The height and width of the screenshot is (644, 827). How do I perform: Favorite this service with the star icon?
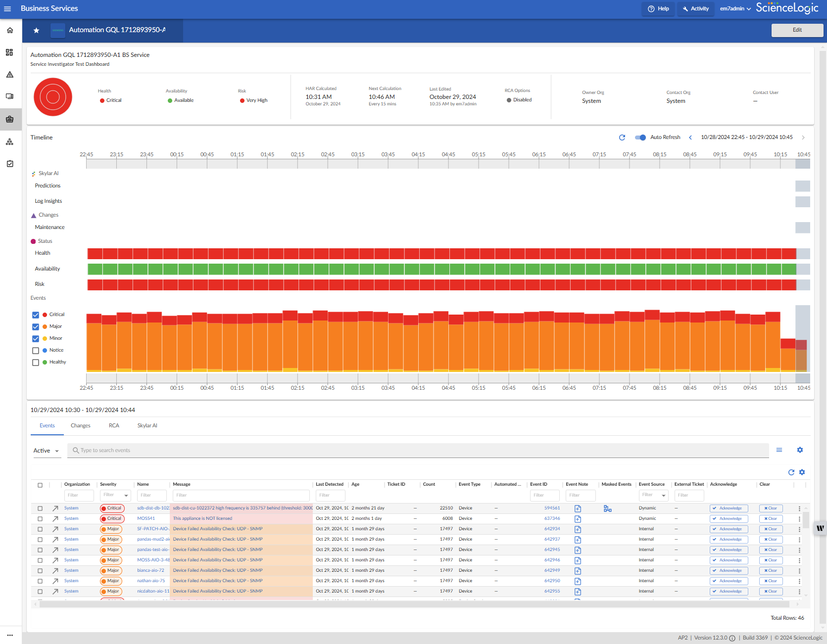(x=36, y=31)
